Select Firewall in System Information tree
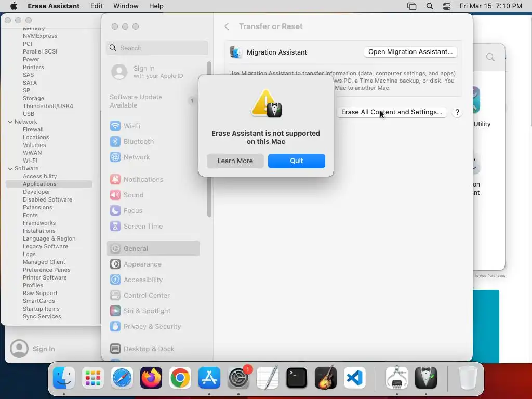 coord(33,129)
